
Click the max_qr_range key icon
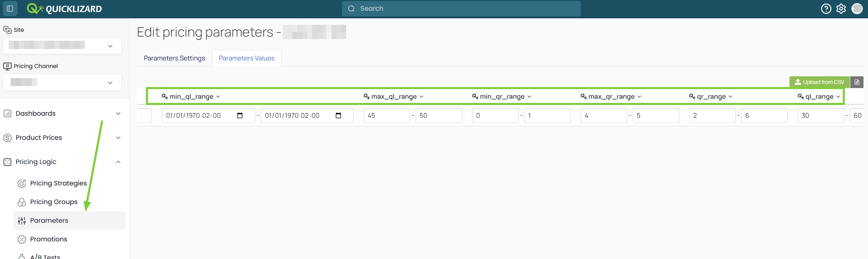point(584,96)
